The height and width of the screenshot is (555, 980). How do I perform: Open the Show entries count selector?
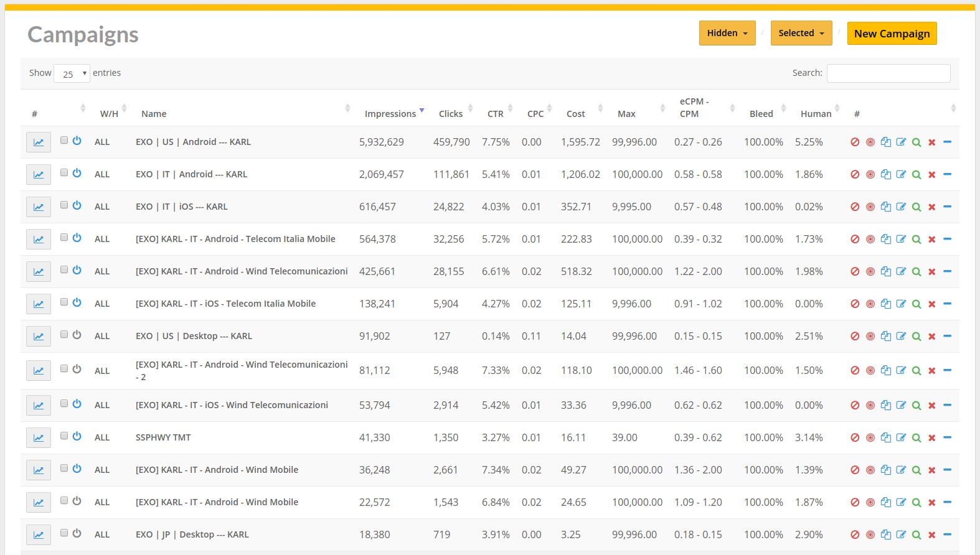click(72, 74)
